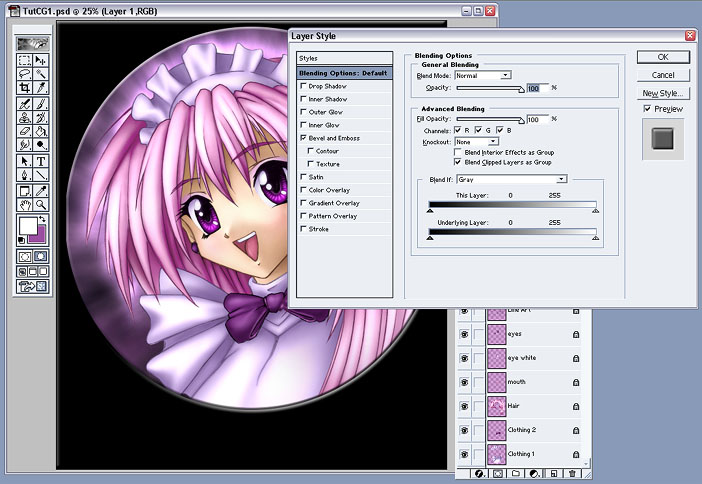Image resolution: width=702 pixels, height=484 pixels.
Task: Click the add layer style icon in Layers panel
Action: point(479,473)
